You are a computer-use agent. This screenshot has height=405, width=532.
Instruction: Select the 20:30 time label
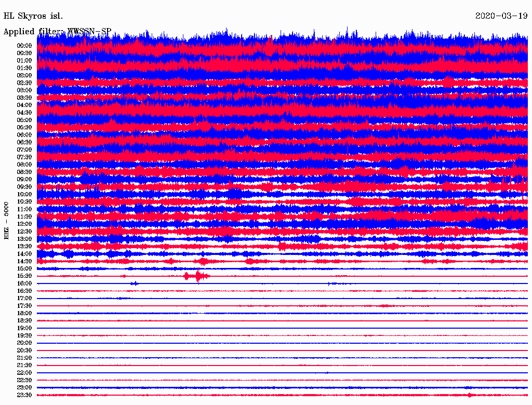coord(24,350)
